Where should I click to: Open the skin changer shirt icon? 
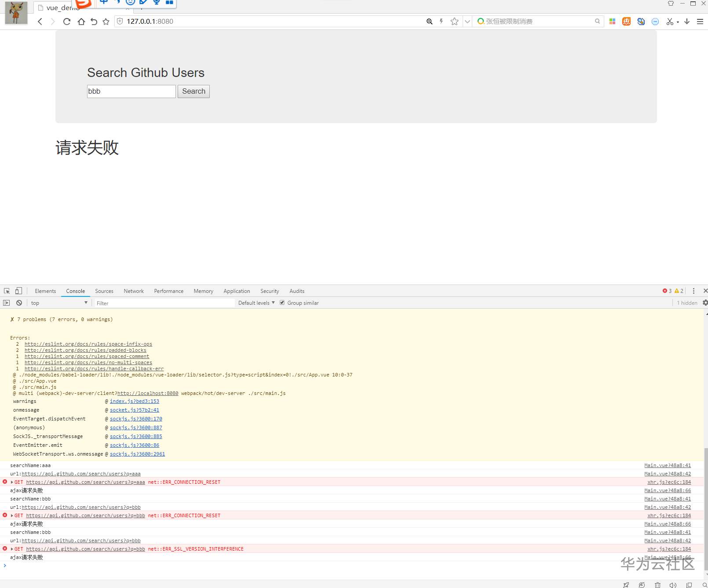671,4
